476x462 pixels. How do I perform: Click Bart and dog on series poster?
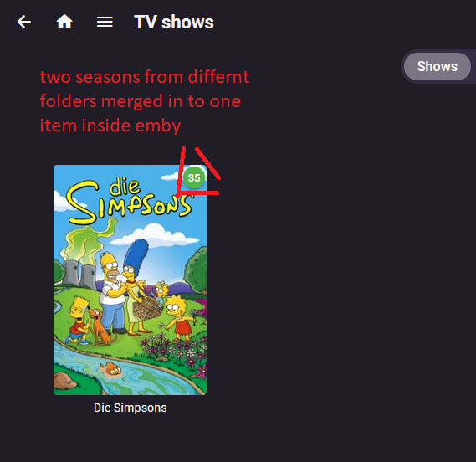click(x=86, y=322)
